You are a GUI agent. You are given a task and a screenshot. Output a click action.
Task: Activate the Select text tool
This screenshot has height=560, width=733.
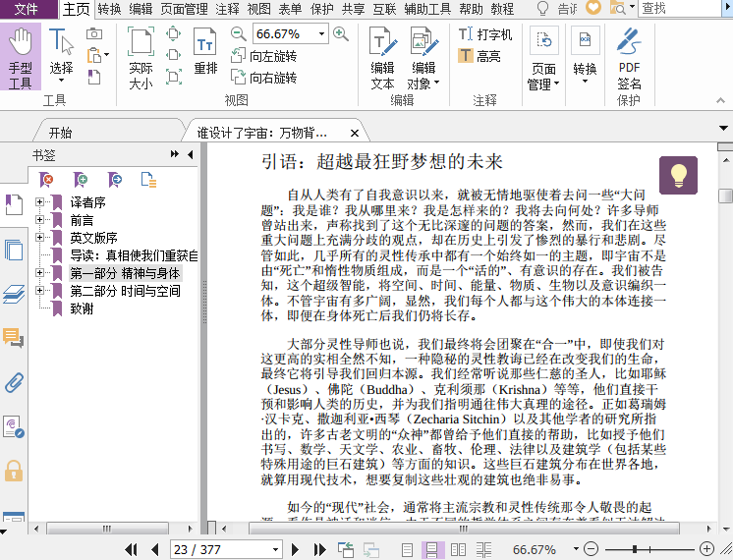(61, 57)
